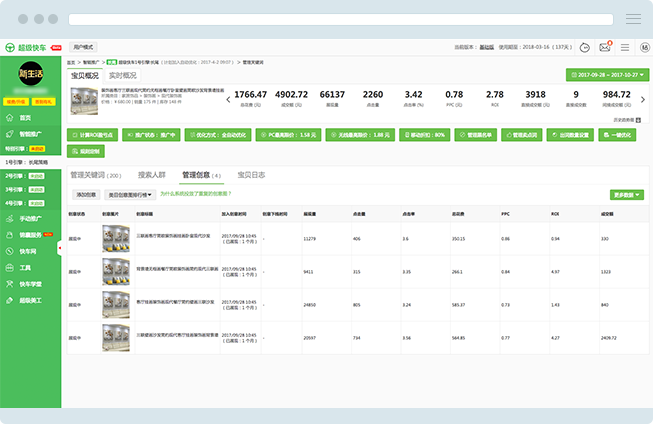
Task: Click the 添加创意 button
Action: [85, 195]
